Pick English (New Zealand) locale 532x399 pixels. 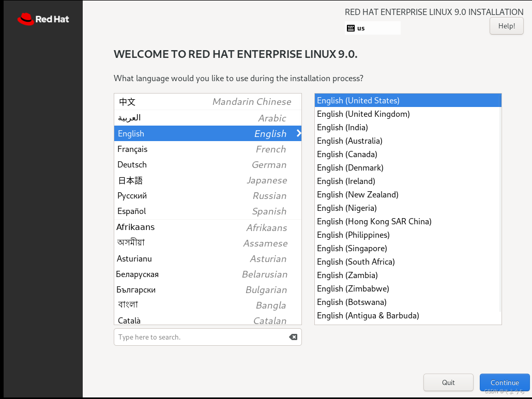point(408,194)
